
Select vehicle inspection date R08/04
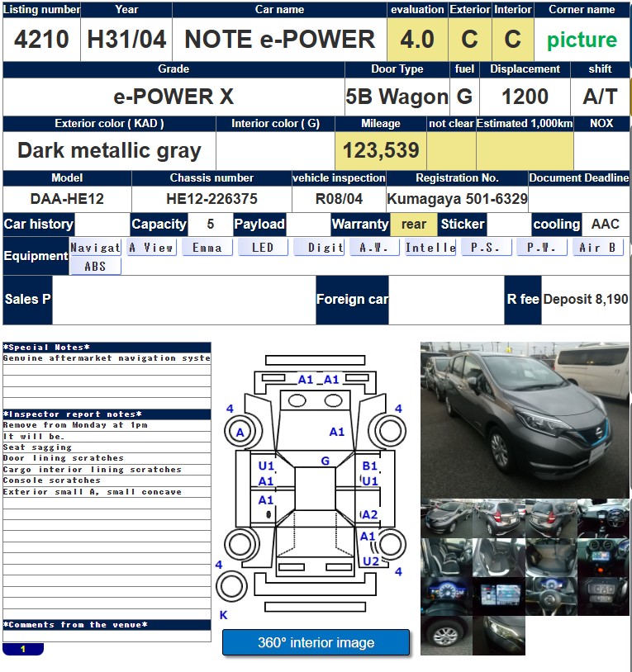339,199
